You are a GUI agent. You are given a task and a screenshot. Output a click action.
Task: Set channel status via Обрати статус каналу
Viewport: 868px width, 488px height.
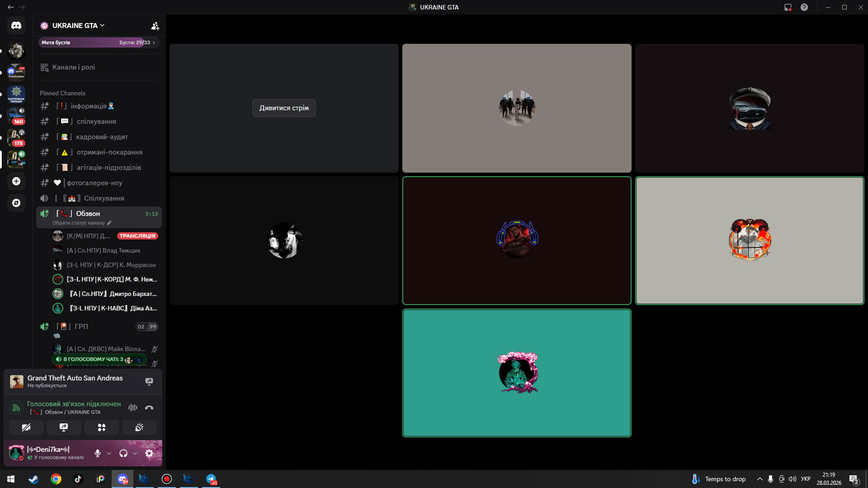[81, 223]
